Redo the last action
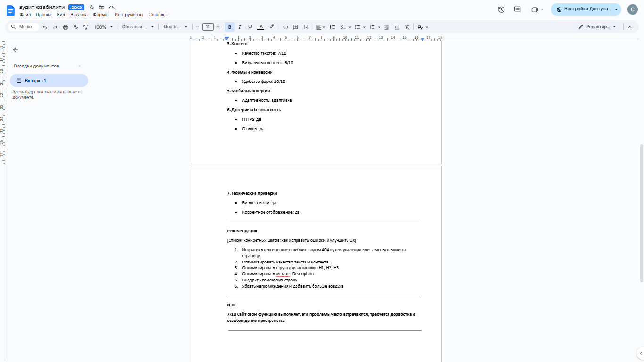 [55, 27]
